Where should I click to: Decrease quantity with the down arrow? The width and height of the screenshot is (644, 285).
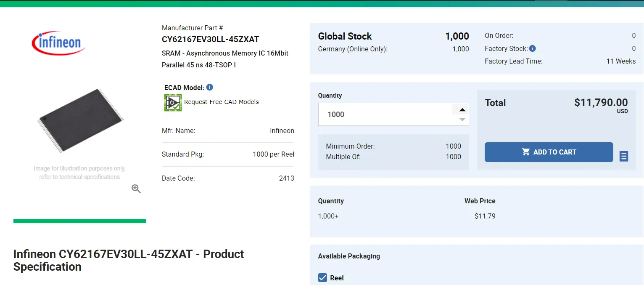462,120
